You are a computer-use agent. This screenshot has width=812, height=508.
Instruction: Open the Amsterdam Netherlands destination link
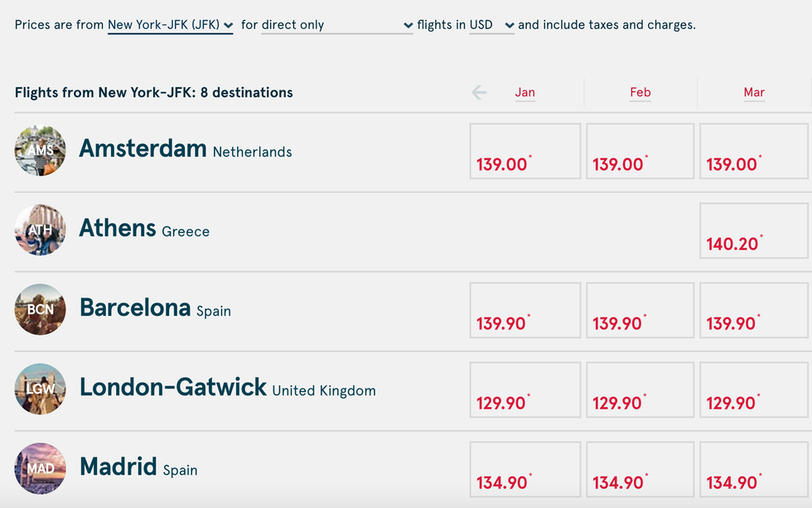point(186,149)
